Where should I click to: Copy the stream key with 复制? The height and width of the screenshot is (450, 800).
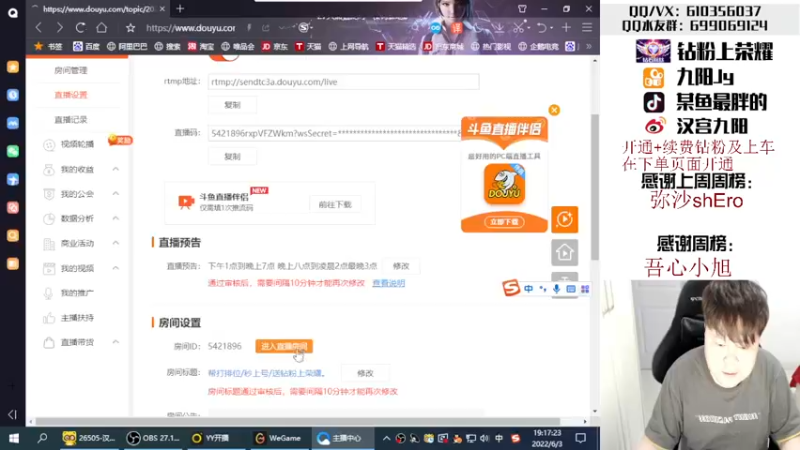click(x=232, y=157)
